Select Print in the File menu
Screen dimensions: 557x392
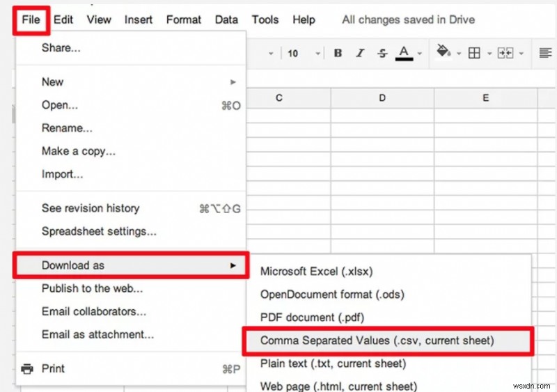pos(131,369)
